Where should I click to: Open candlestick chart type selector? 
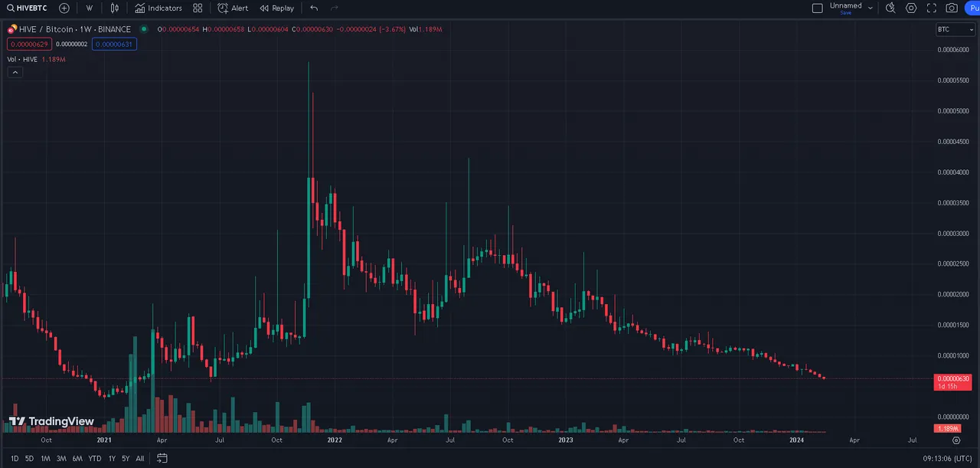115,8
